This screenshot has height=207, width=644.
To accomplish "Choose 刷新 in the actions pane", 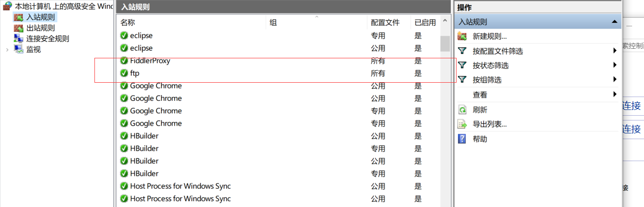I will [480, 109].
